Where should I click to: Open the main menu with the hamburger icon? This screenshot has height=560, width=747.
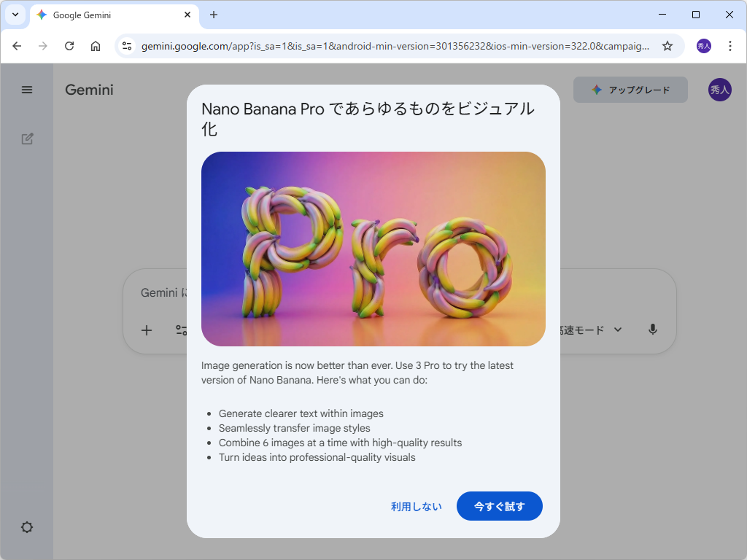27,90
